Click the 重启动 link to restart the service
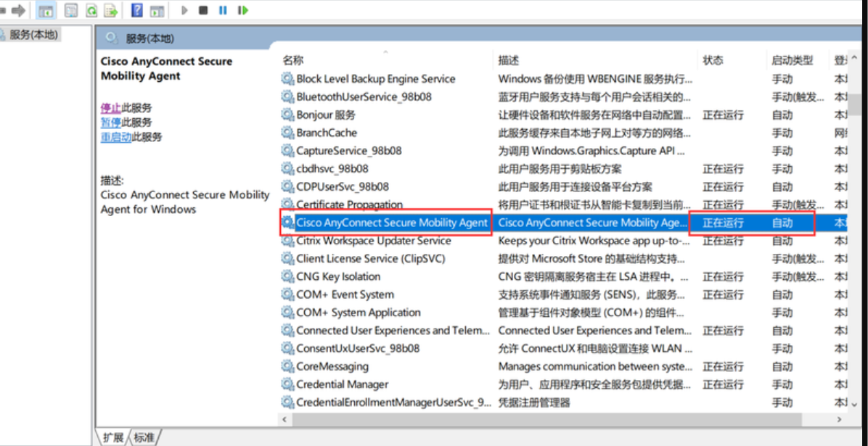Viewport: 868px width, 446px height. click(x=115, y=137)
